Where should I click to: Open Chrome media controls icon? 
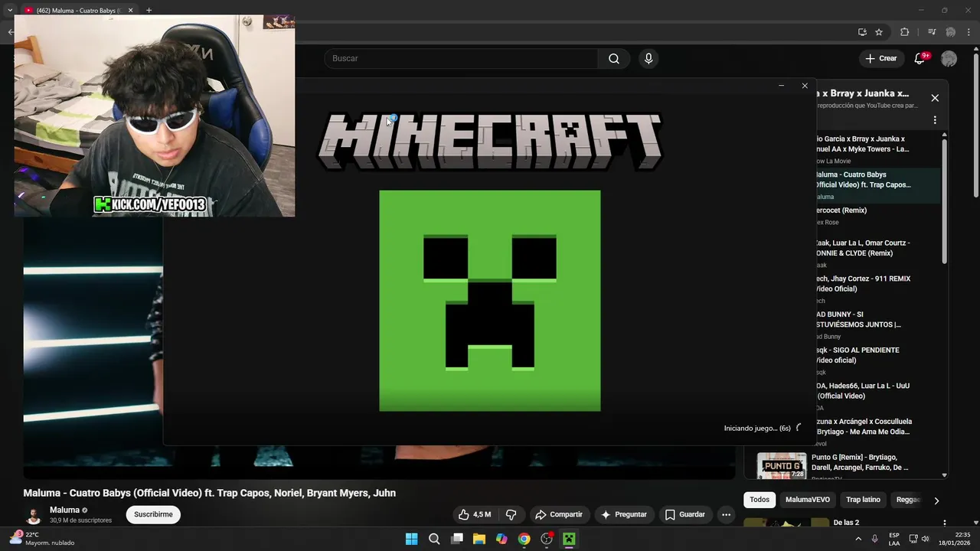[932, 32]
